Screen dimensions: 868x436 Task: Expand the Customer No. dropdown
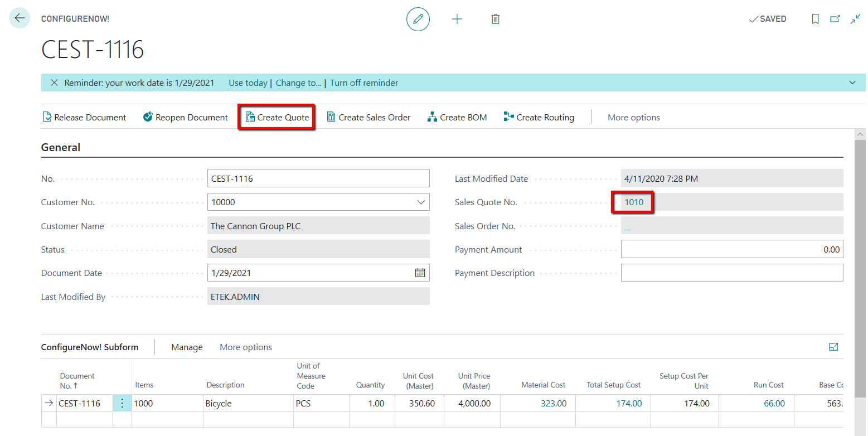421,202
